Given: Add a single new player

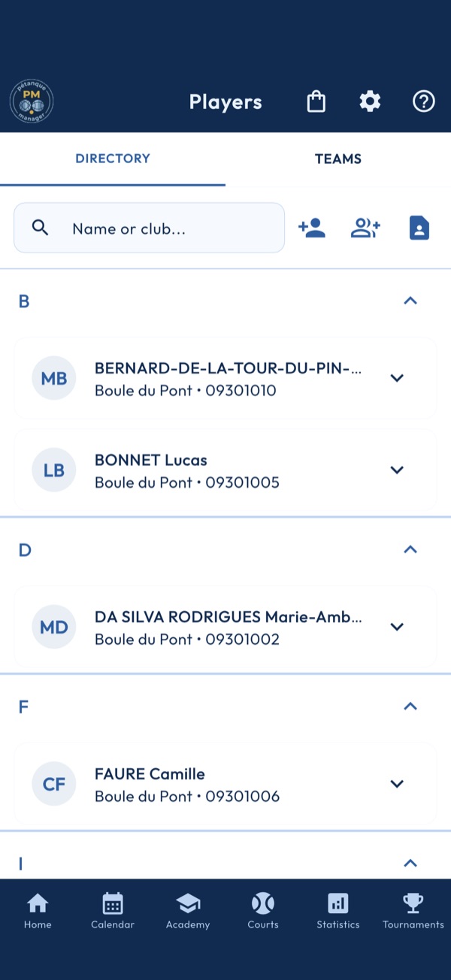Looking at the screenshot, I should pos(312,228).
